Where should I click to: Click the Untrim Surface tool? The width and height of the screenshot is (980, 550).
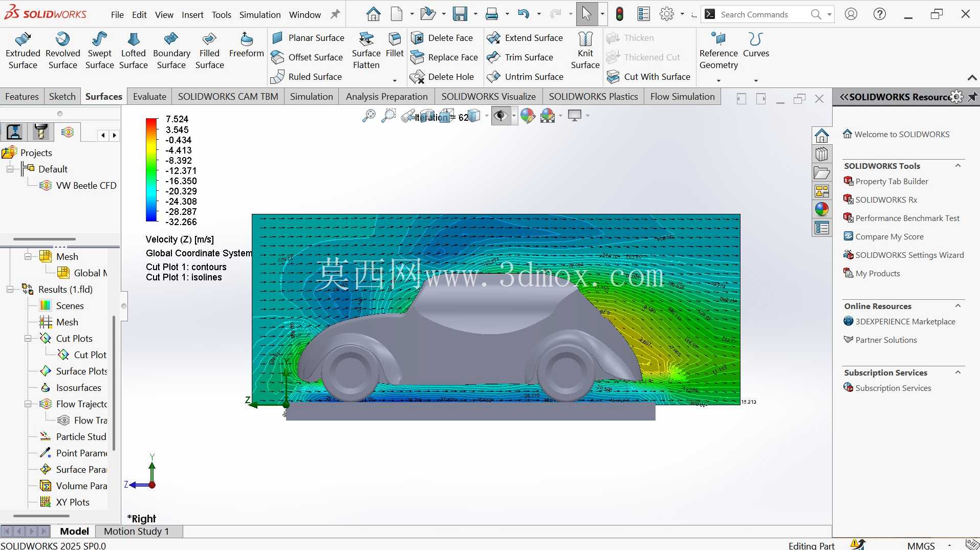click(x=525, y=77)
